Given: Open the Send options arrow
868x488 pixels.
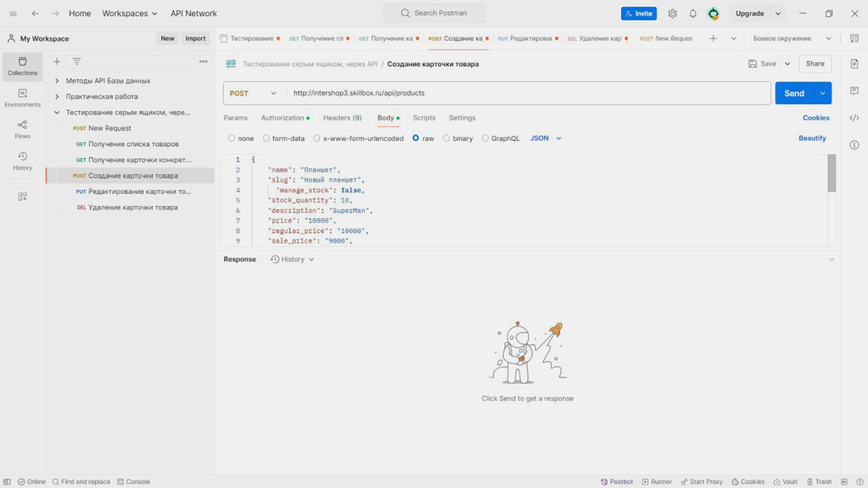Looking at the screenshot, I should (x=823, y=93).
